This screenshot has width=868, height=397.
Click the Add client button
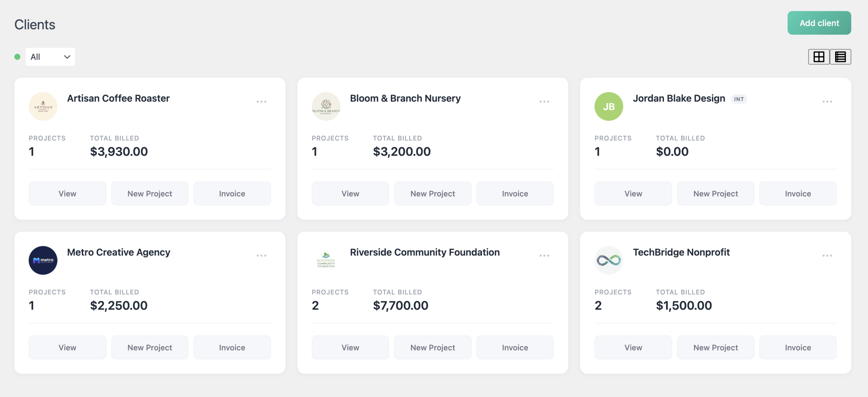coord(819,23)
